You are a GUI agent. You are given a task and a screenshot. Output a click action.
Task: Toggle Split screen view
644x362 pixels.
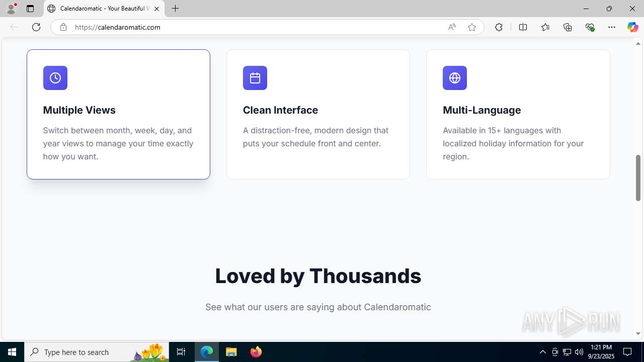[523, 27]
